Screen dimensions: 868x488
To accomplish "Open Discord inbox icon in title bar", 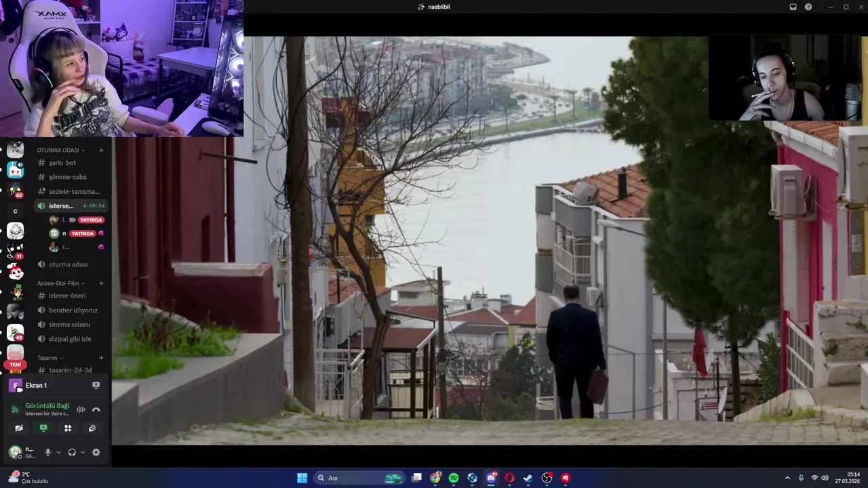I will pos(793,7).
